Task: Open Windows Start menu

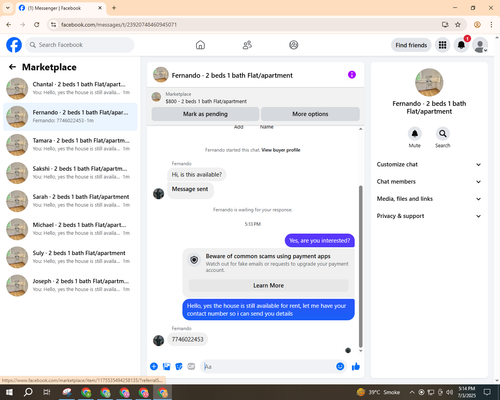Action: 9,392
